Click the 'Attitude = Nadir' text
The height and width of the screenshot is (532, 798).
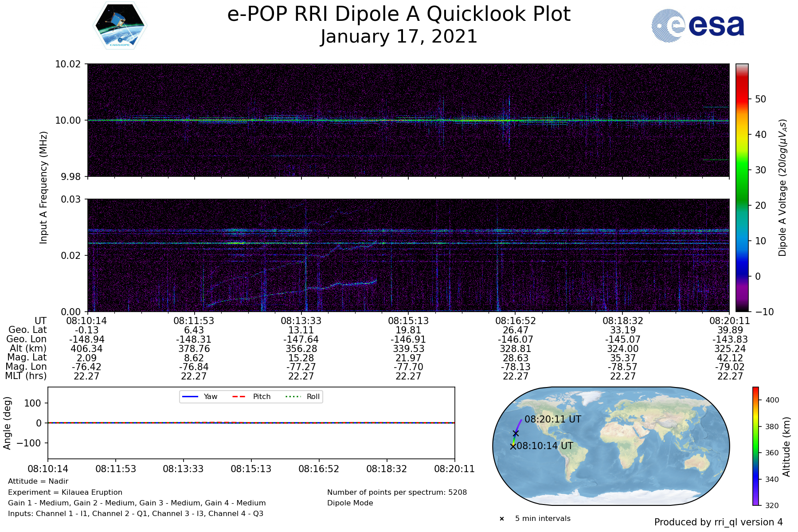[38, 481]
